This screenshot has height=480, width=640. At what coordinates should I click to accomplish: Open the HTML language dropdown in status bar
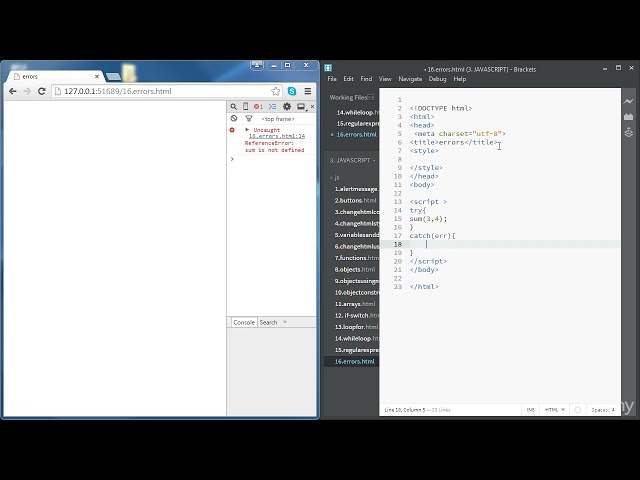[555, 410]
